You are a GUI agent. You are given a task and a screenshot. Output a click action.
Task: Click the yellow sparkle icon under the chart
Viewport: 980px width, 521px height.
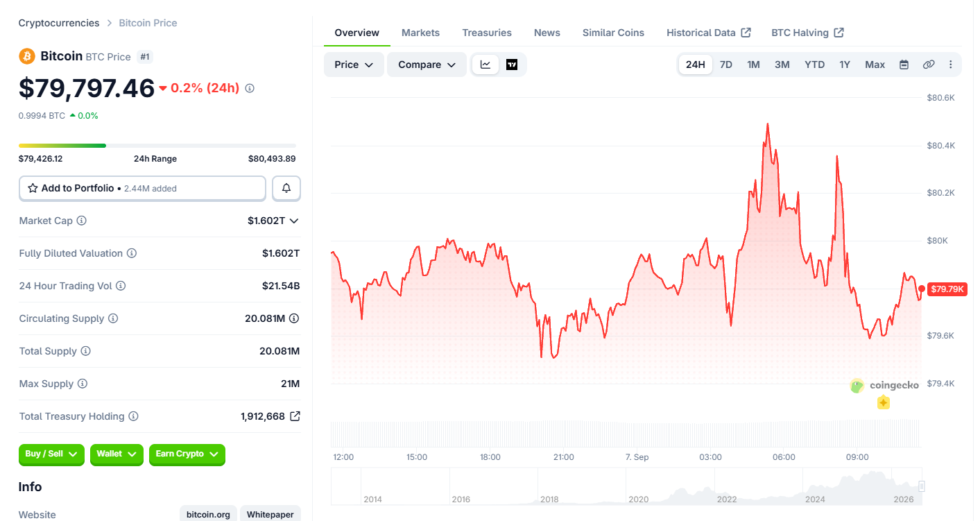(x=883, y=402)
